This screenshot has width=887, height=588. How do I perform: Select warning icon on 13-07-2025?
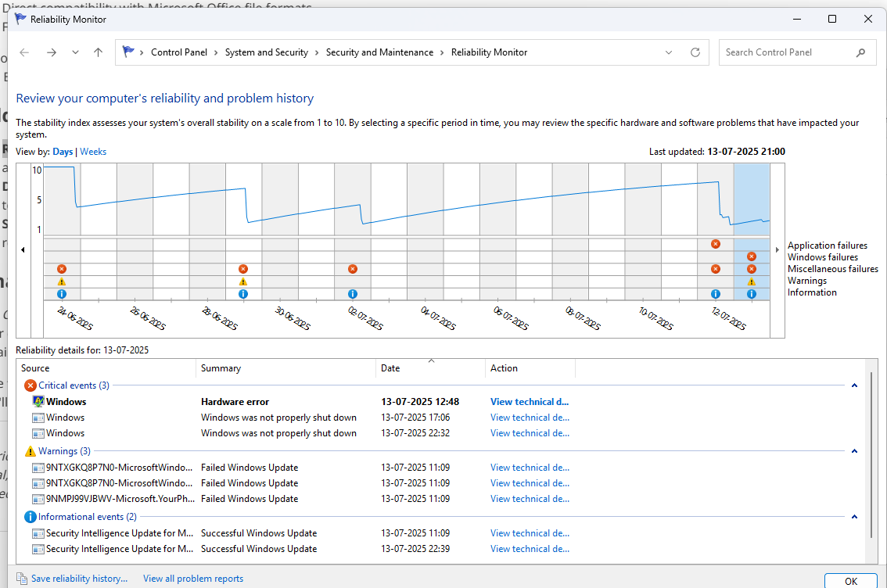tap(751, 281)
